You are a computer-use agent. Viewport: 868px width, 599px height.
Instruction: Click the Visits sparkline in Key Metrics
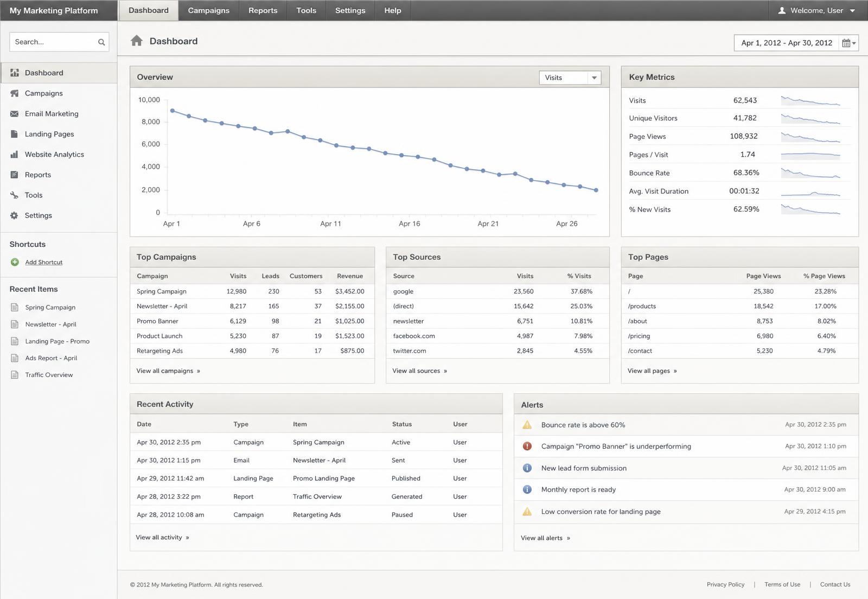(810, 100)
